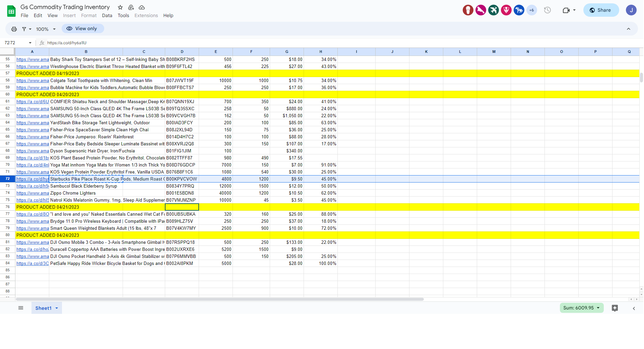Open the View menu
The height and width of the screenshot is (349, 644).
[53, 15]
